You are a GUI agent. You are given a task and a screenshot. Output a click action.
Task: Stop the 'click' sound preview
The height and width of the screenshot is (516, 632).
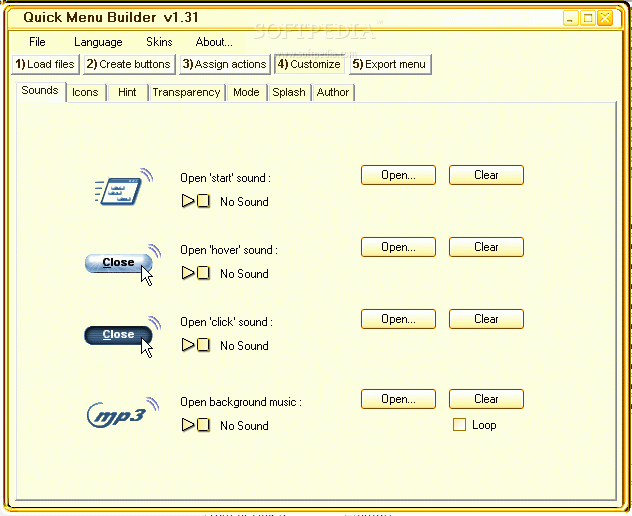(x=204, y=345)
